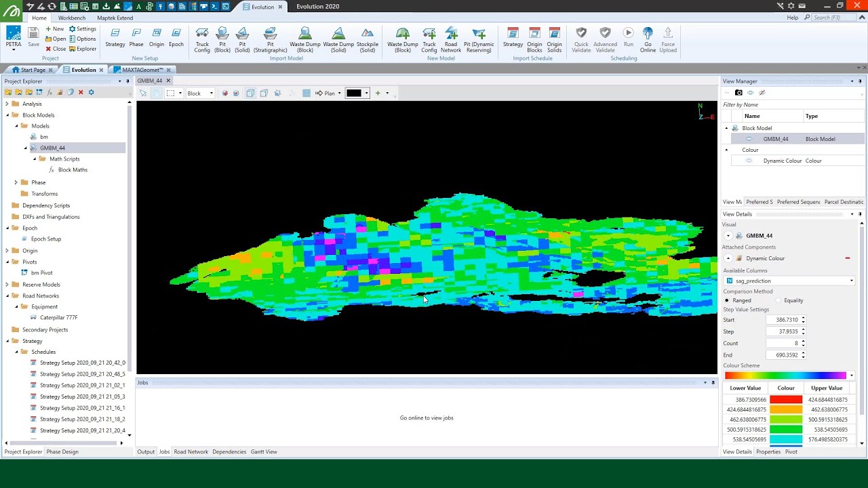Switch to the Workbench ribbon tab
This screenshot has height=488, width=868.
[x=72, y=18]
